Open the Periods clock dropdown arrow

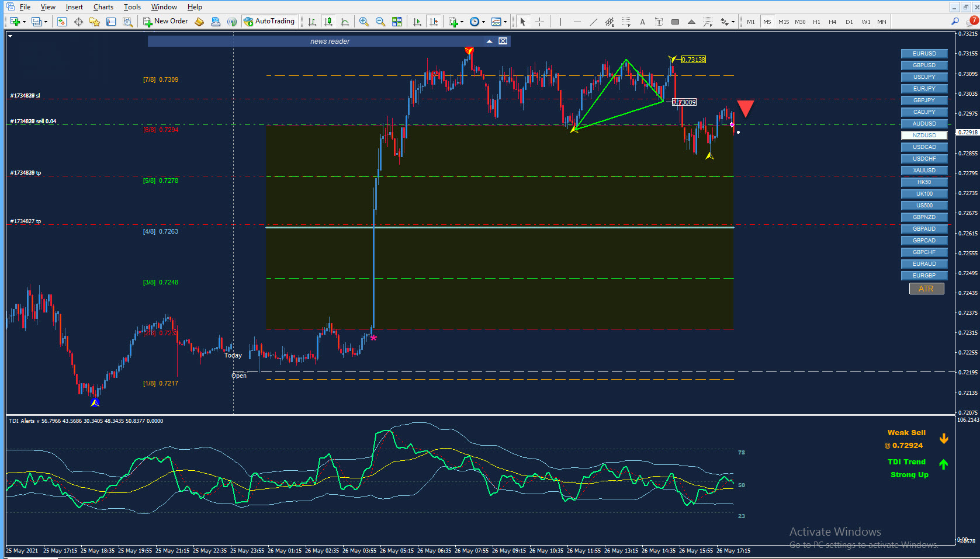coord(483,22)
